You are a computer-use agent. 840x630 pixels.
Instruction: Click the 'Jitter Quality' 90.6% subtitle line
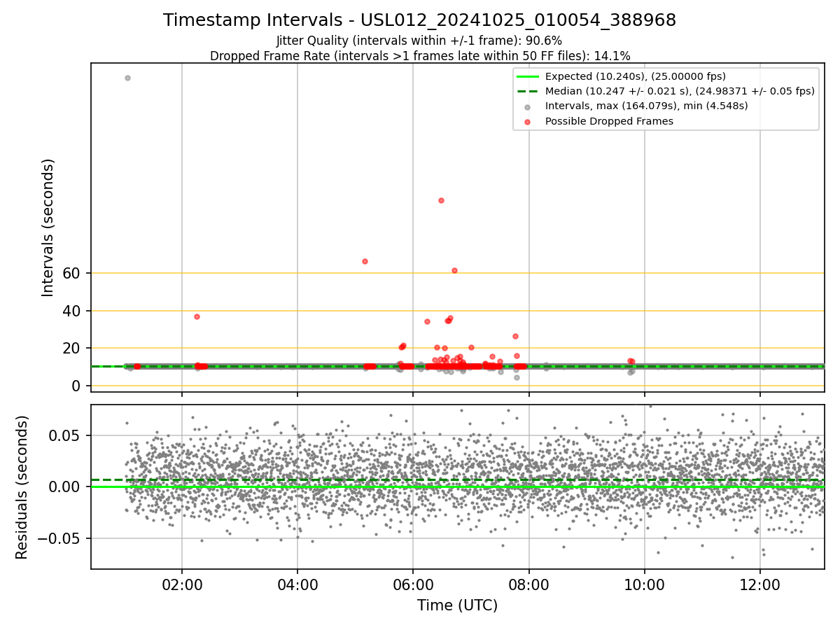click(x=419, y=41)
